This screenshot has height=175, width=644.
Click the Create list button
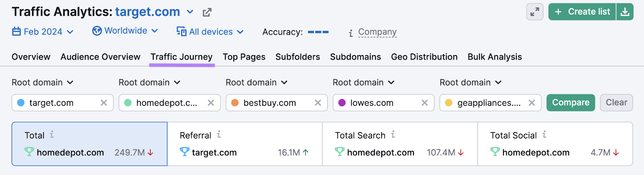point(582,12)
